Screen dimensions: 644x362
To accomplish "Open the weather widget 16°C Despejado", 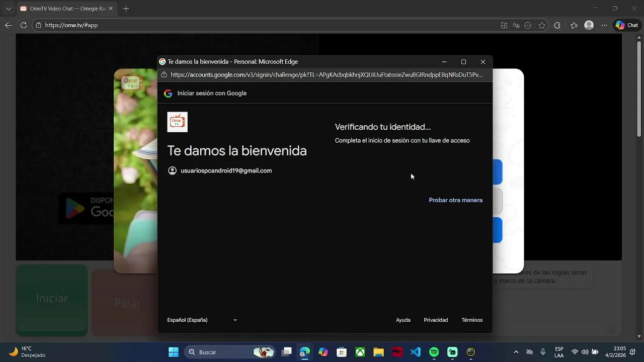I will (28, 352).
